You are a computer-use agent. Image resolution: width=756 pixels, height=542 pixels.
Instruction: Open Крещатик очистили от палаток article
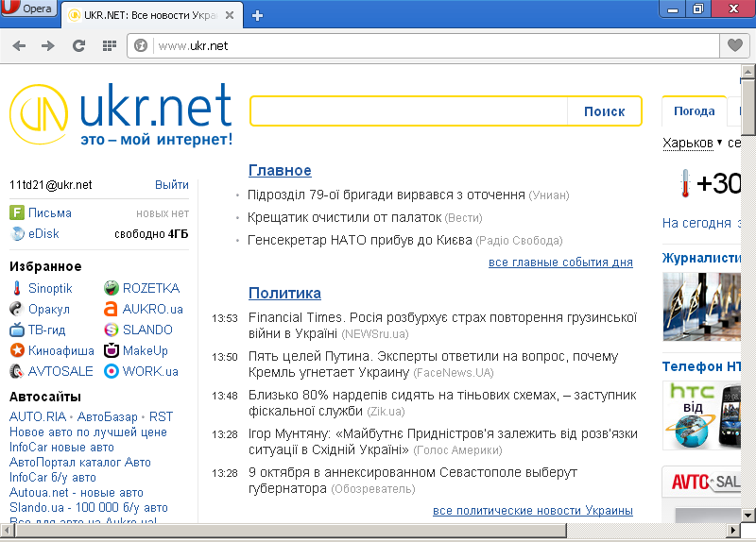coord(344,217)
